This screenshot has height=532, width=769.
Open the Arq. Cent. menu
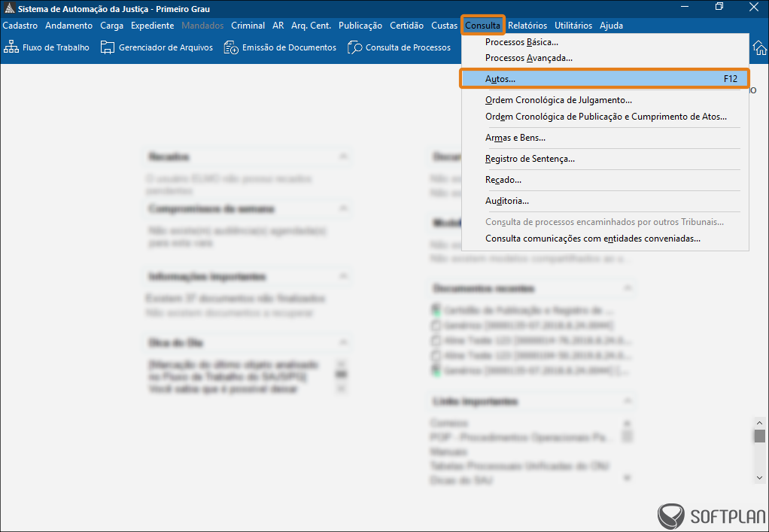tap(311, 26)
